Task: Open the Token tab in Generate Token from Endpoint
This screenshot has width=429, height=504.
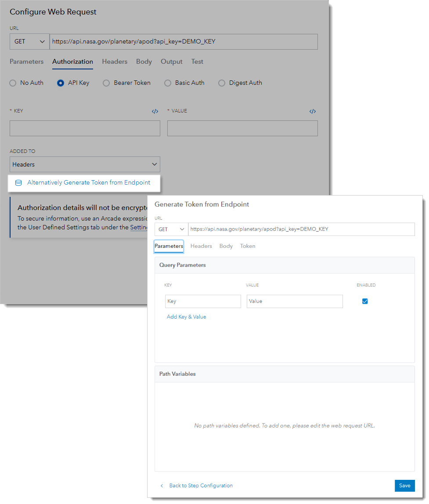Action: coord(248,246)
